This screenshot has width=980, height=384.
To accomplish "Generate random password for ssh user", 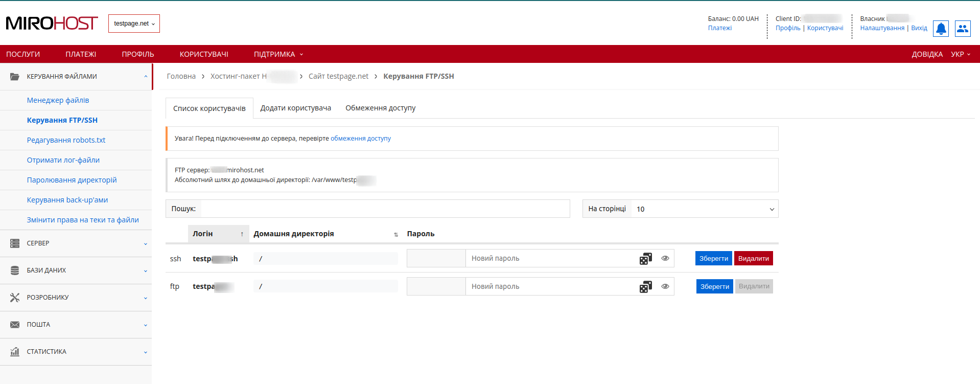I will coord(646,259).
